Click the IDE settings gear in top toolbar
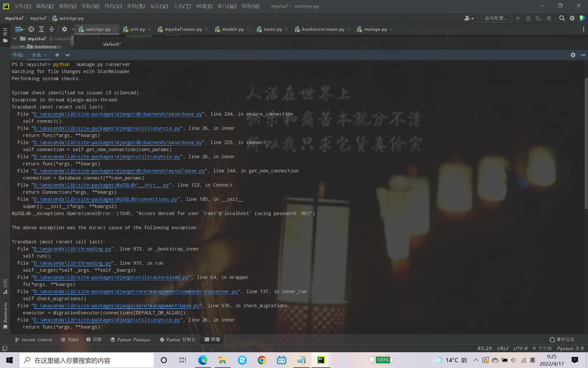588x368 pixels. pyautogui.click(x=572, y=18)
